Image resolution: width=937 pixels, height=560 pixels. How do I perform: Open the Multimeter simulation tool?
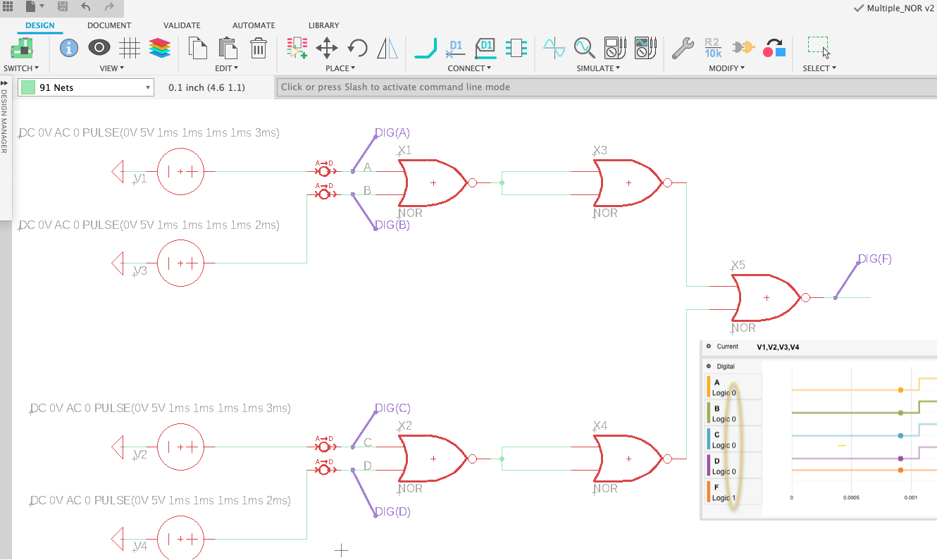click(x=614, y=48)
